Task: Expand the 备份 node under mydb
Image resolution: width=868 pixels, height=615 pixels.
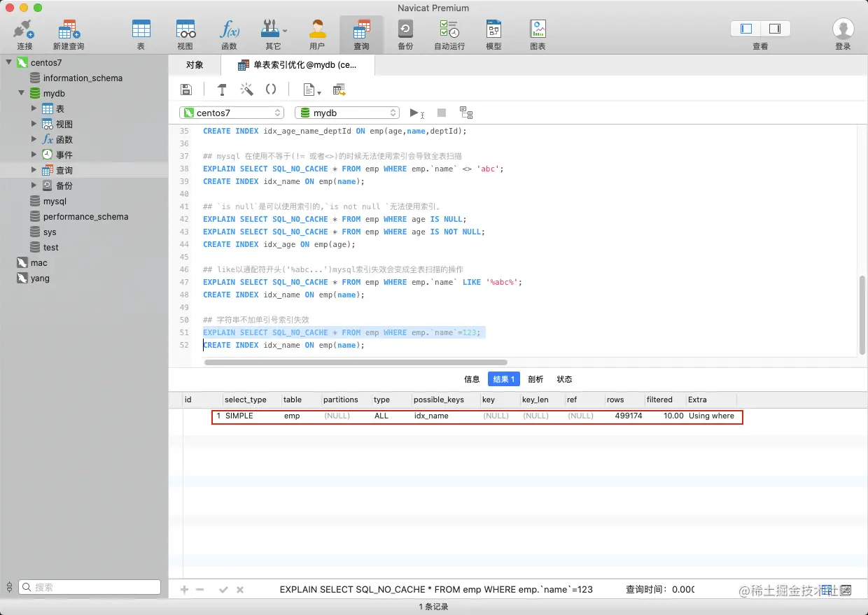Action: (34, 185)
